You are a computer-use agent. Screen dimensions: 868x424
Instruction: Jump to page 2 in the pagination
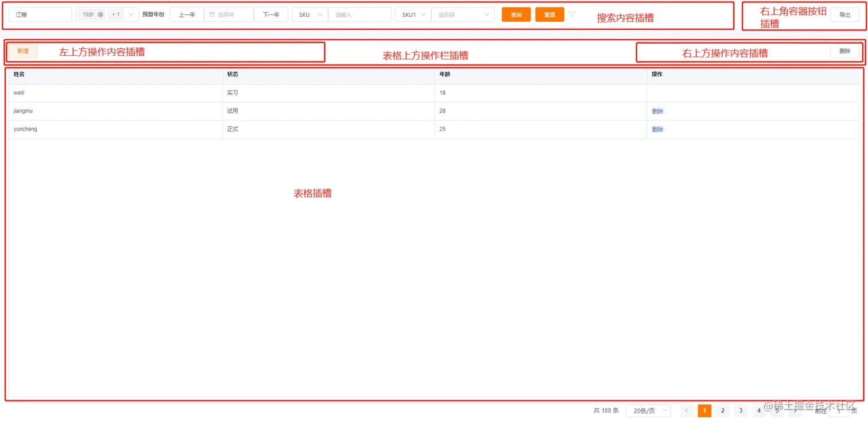point(723,411)
